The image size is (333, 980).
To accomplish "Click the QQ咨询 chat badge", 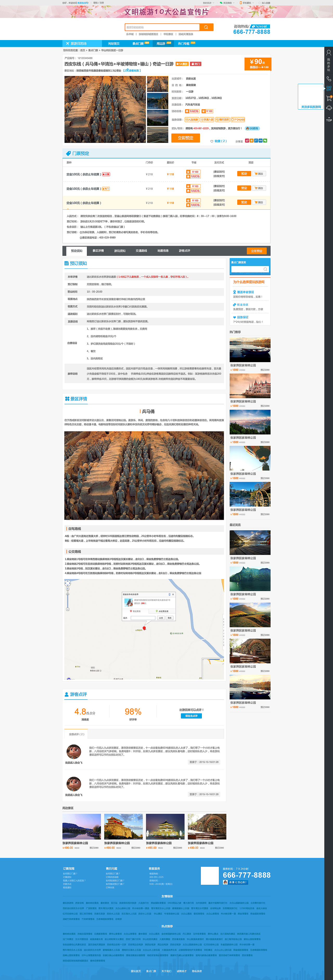I will coord(252,129).
